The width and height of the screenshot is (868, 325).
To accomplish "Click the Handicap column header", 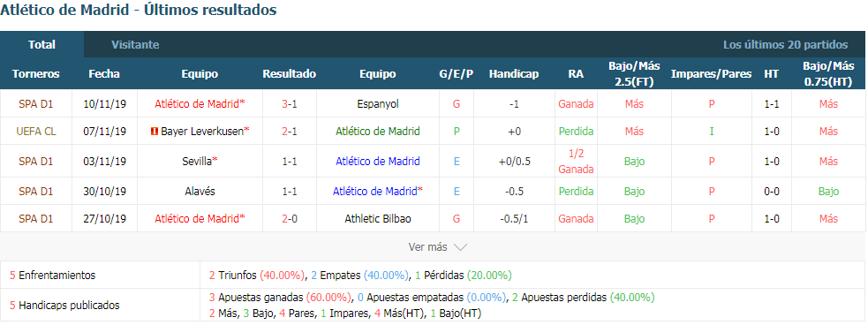I will coord(514,73).
